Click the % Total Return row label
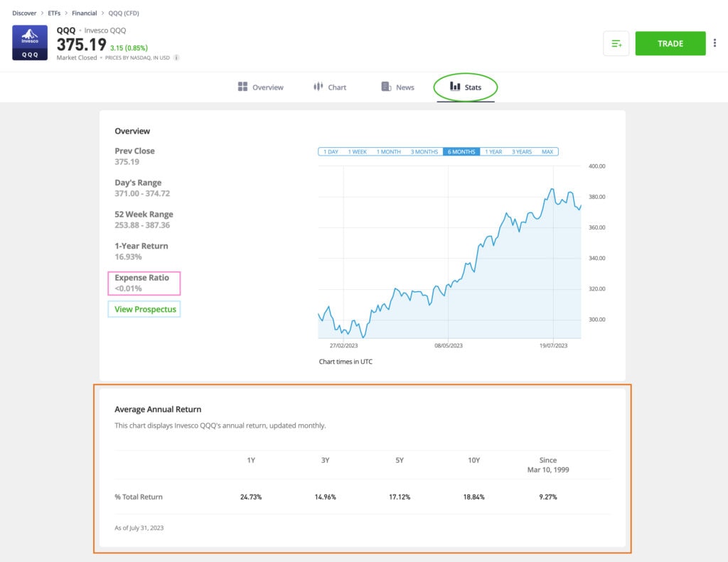The width and height of the screenshot is (728, 562). (139, 497)
